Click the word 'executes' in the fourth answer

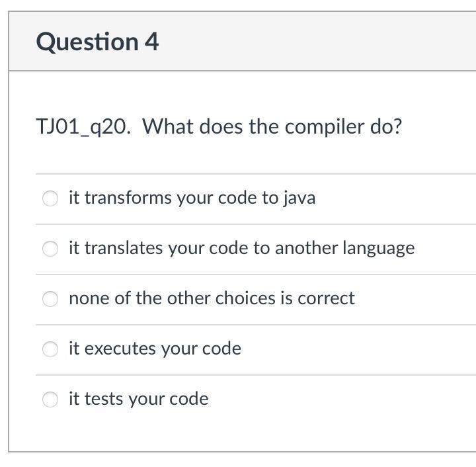120,349
